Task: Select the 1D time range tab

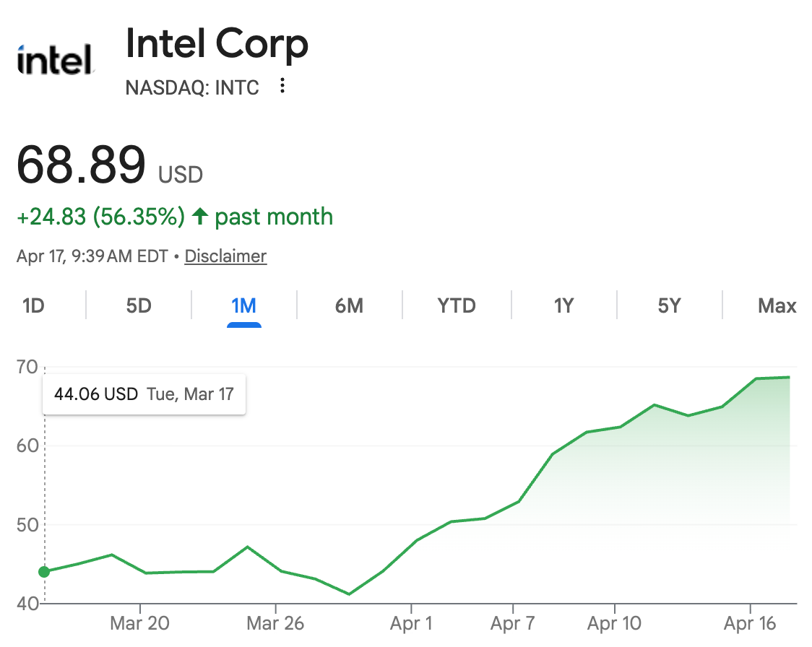Action: 33,306
